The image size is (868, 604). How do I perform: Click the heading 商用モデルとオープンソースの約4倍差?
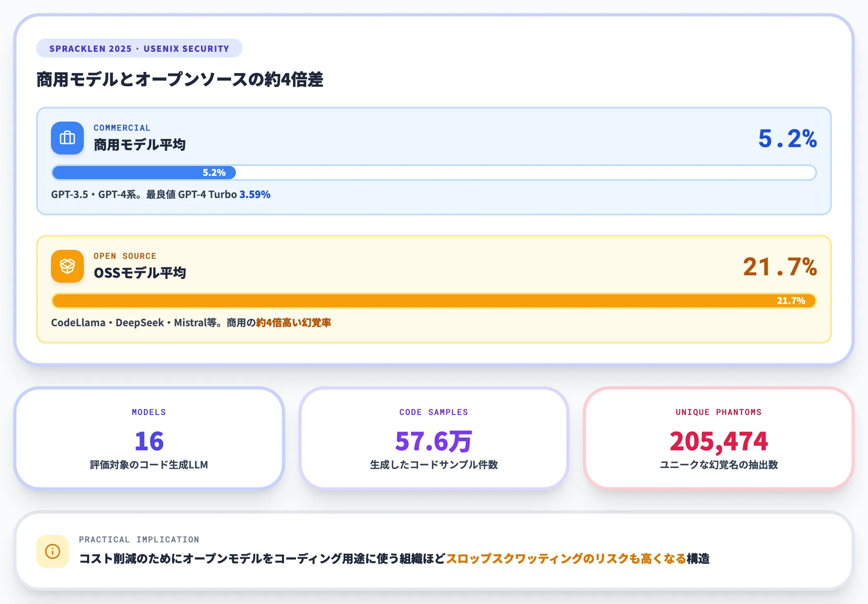(x=180, y=80)
